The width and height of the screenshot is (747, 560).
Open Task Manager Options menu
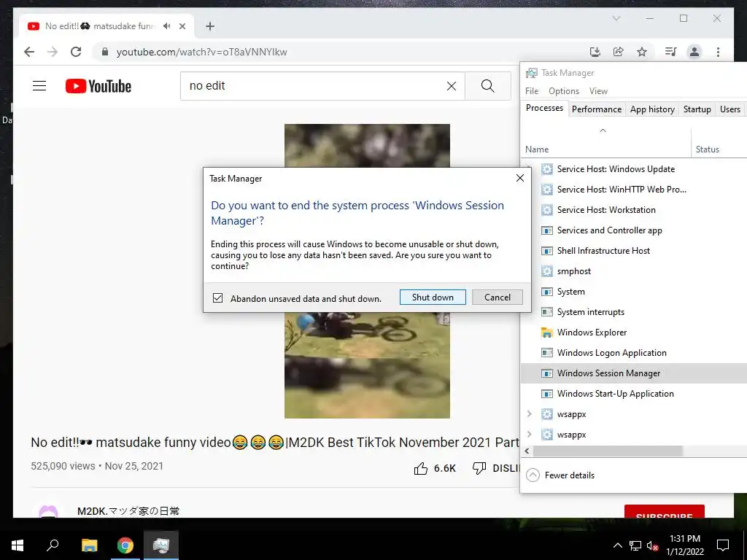pyautogui.click(x=564, y=91)
